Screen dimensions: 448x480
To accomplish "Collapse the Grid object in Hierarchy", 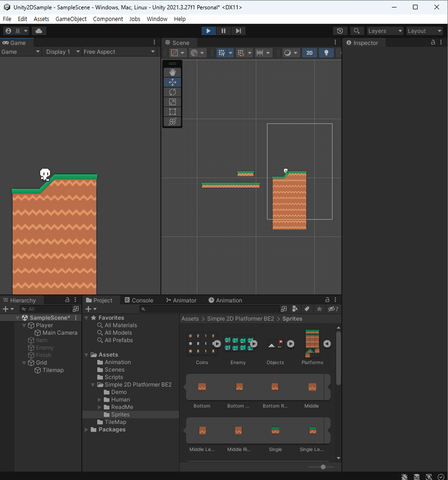I will coord(24,363).
